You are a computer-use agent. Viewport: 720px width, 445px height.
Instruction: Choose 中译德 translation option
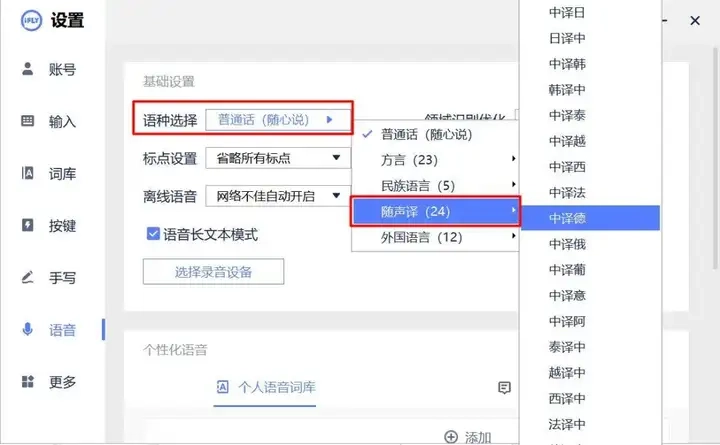[x=568, y=218]
